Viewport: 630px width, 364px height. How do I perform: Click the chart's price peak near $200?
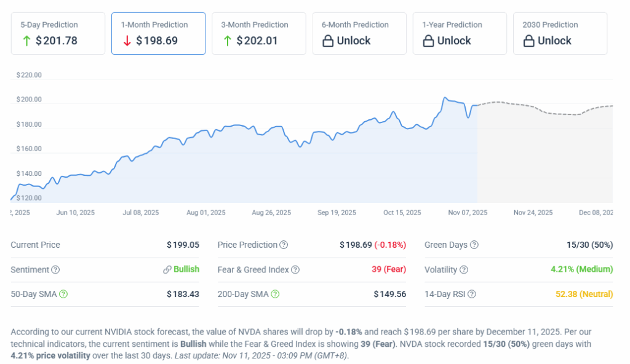coord(444,97)
